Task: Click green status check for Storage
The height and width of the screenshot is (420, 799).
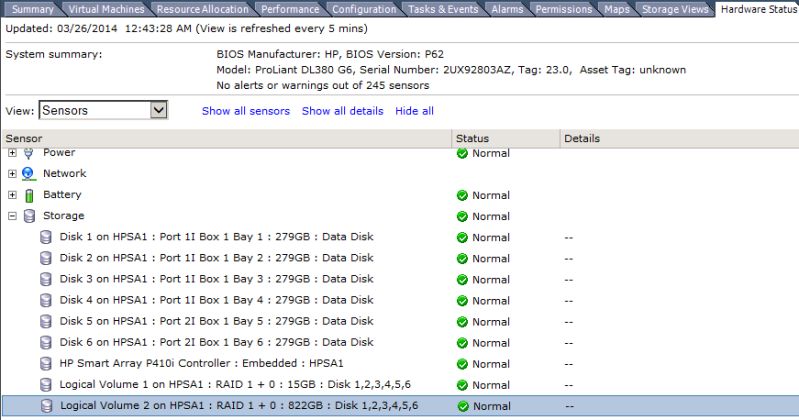Action: click(462, 217)
